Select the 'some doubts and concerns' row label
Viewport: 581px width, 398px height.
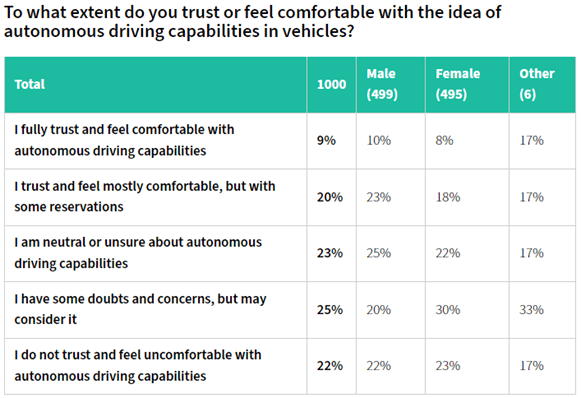156,310
